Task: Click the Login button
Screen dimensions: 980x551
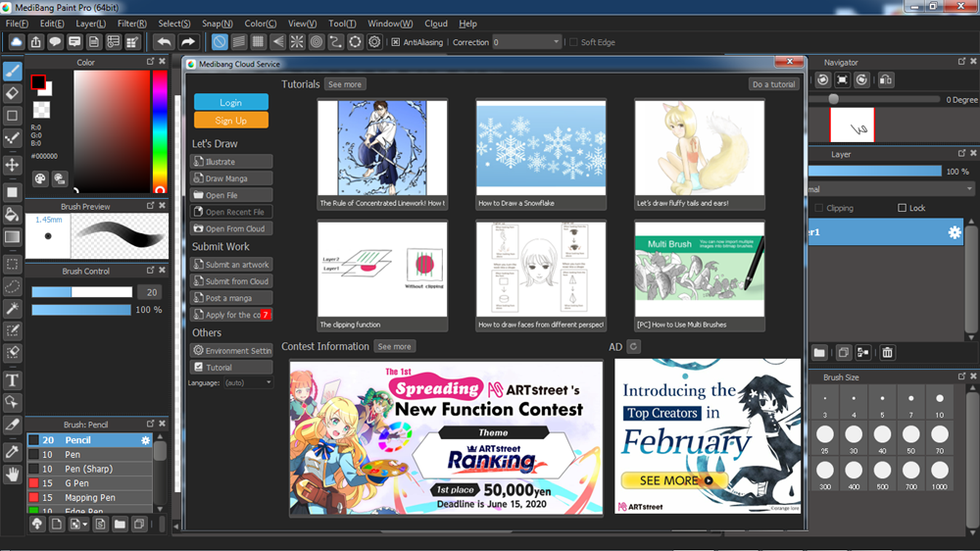Action: (230, 102)
